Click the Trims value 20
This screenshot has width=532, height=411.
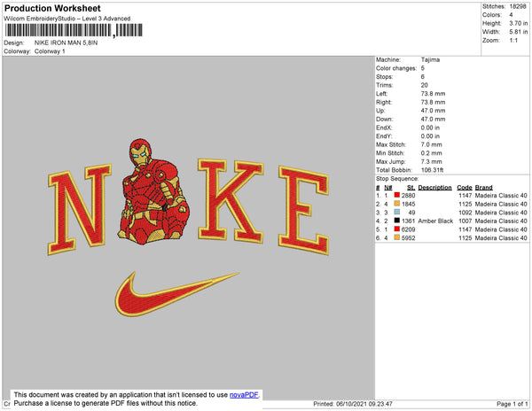424,85
